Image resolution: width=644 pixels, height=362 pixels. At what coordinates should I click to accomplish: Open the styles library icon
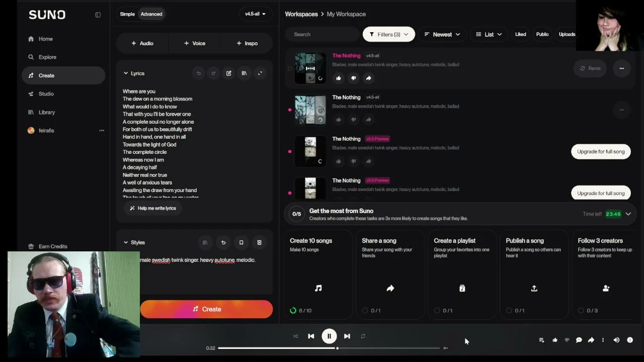click(x=205, y=242)
